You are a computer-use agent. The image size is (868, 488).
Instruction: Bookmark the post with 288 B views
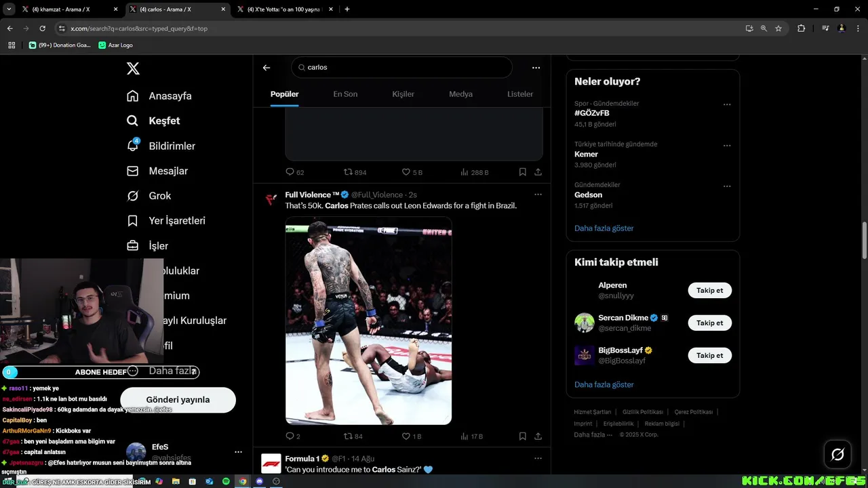point(522,172)
